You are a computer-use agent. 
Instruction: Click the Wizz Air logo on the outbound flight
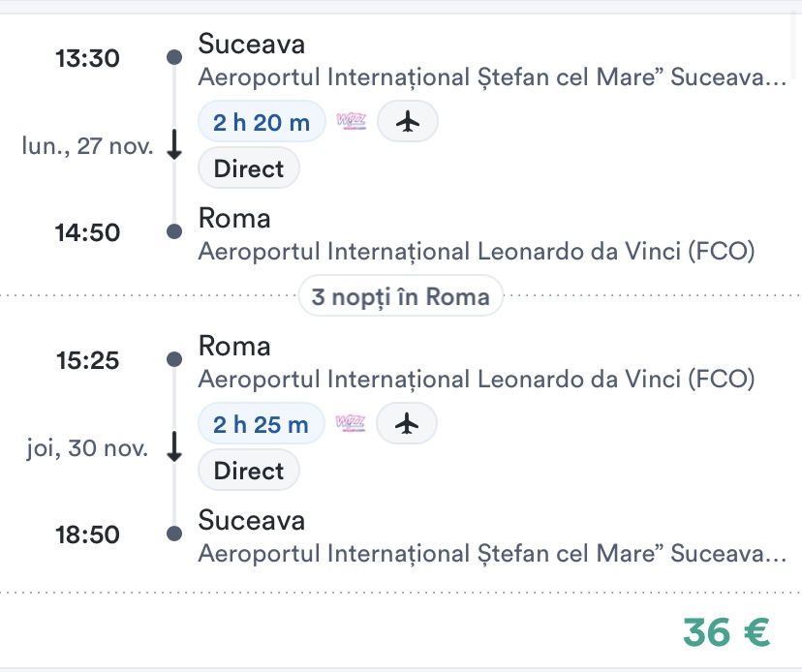(x=351, y=122)
